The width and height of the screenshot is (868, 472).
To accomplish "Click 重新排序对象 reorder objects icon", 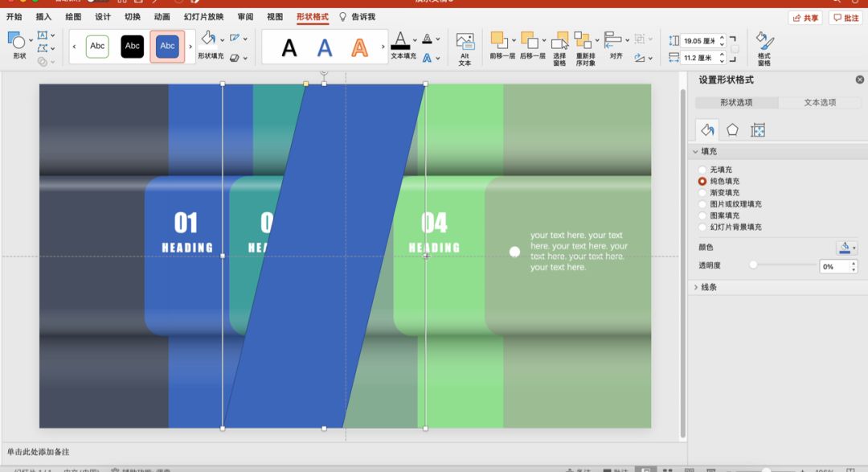I will [583, 40].
